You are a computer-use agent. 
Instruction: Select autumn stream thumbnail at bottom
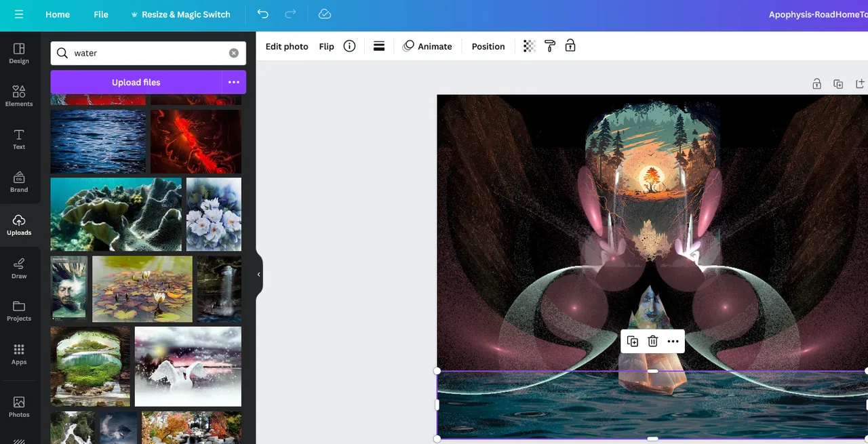click(x=191, y=427)
